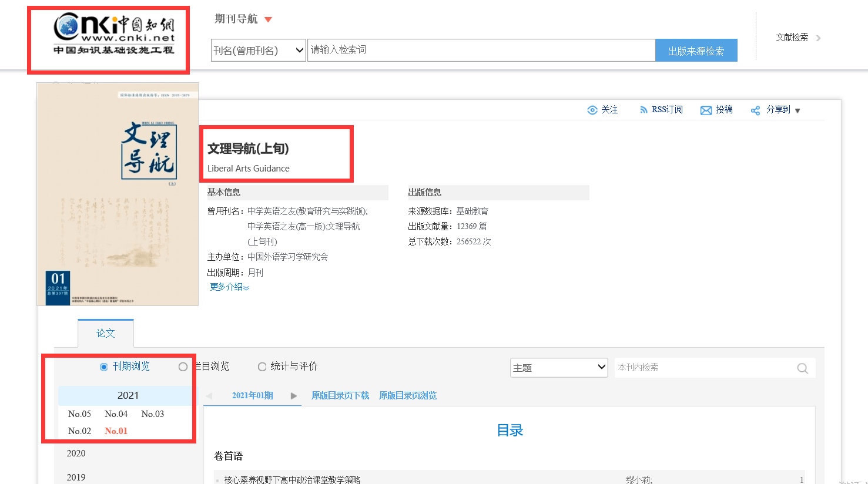Expand 更多介绍 details

tap(229, 287)
